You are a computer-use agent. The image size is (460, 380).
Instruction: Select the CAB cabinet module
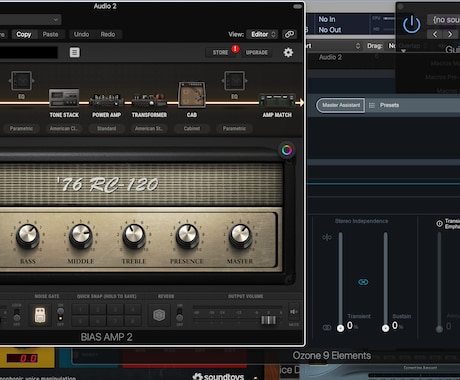click(192, 95)
